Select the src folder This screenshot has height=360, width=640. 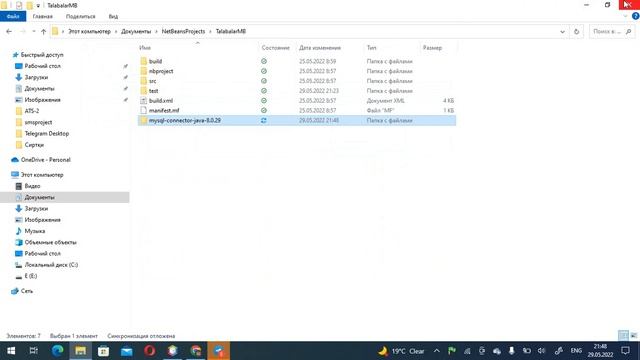(152, 81)
